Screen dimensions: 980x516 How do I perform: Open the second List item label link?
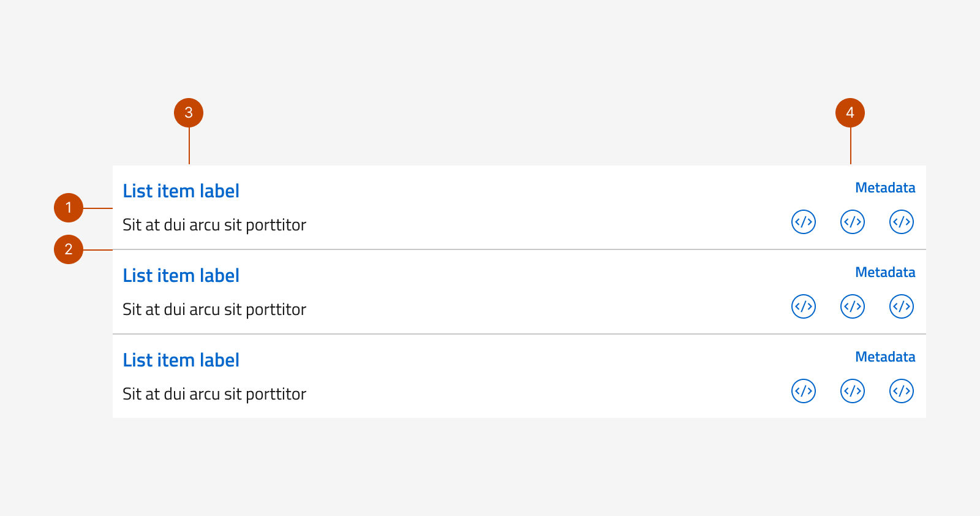pos(181,276)
